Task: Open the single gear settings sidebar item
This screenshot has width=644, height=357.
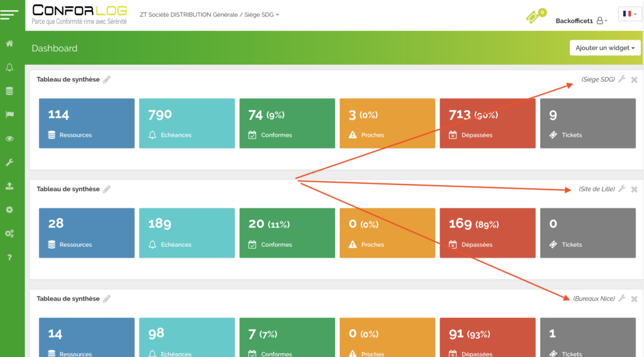Action: pyautogui.click(x=9, y=210)
